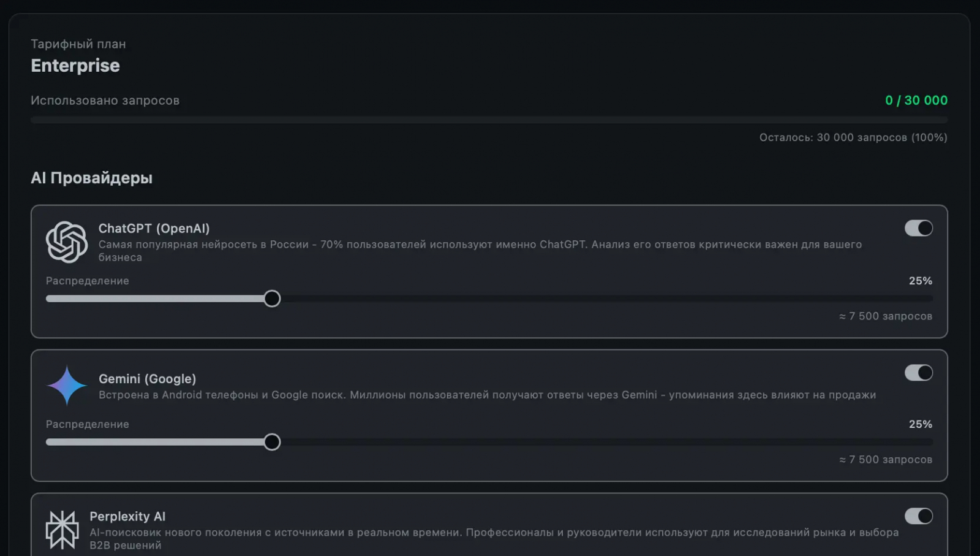The height and width of the screenshot is (556, 980).
Task: Click the used requests progress bar
Action: [489, 120]
